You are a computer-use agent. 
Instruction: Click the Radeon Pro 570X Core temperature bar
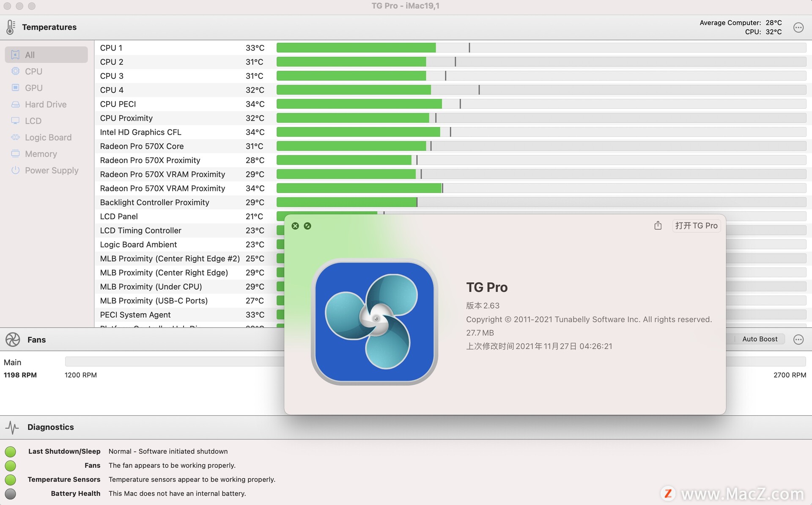[541, 146]
